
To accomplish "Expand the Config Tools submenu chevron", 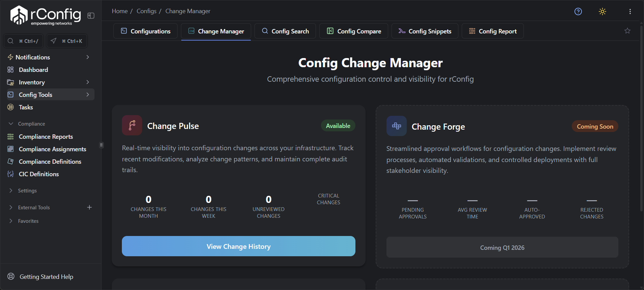I will coord(88,95).
